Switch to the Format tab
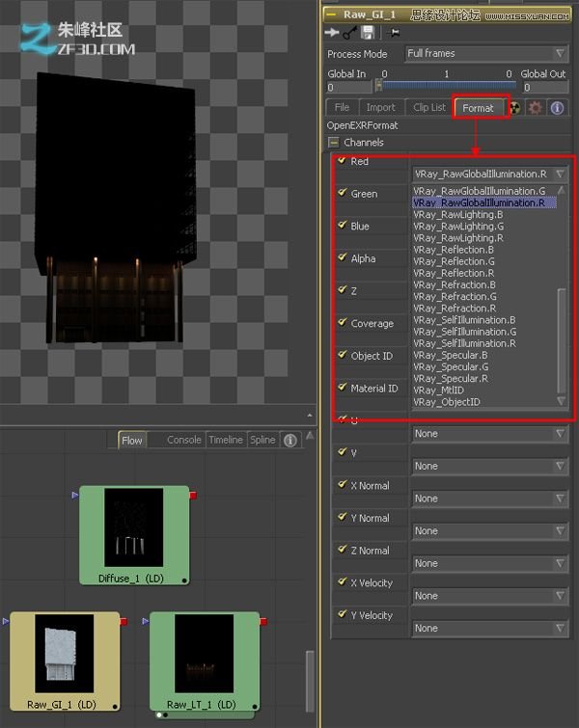This screenshot has height=728, width=579. (479, 108)
